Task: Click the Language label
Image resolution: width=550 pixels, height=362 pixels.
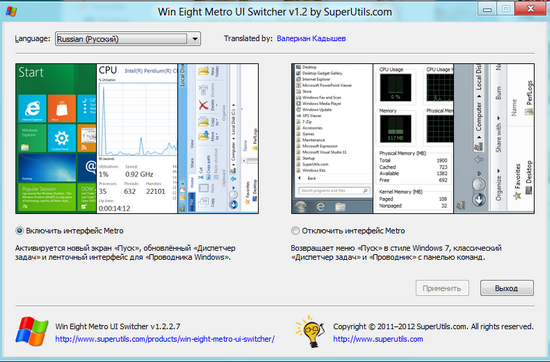Action: tap(32, 39)
